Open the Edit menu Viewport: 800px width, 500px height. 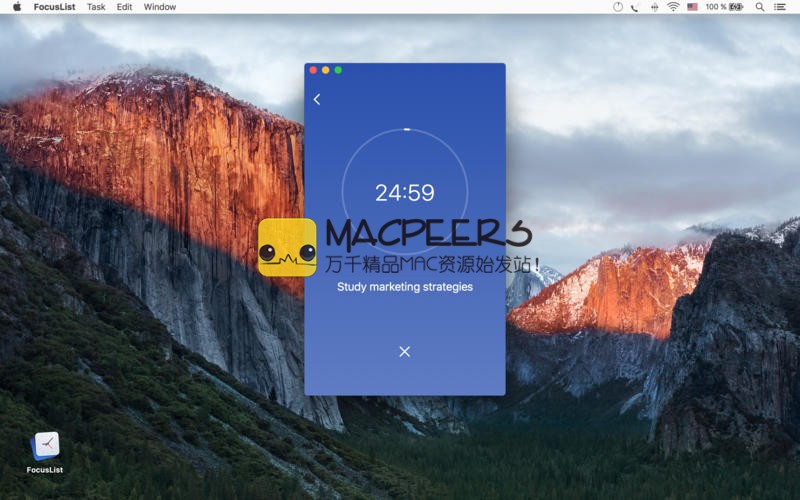coord(124,7)
